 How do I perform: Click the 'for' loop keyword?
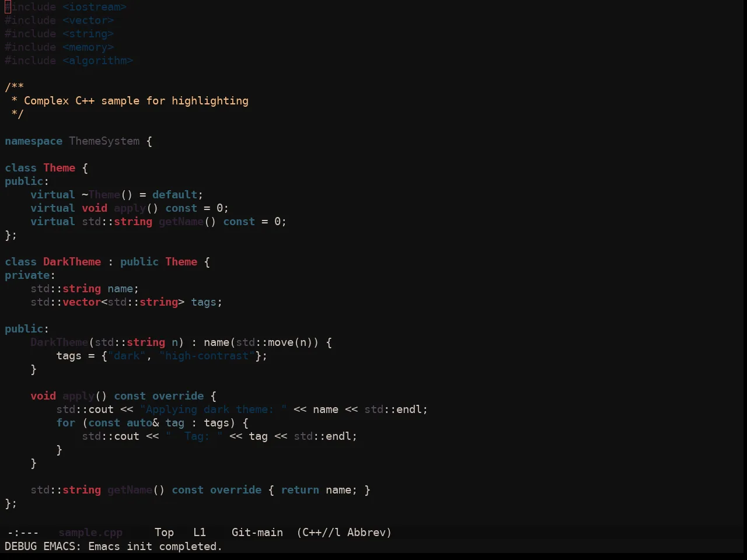65,423
